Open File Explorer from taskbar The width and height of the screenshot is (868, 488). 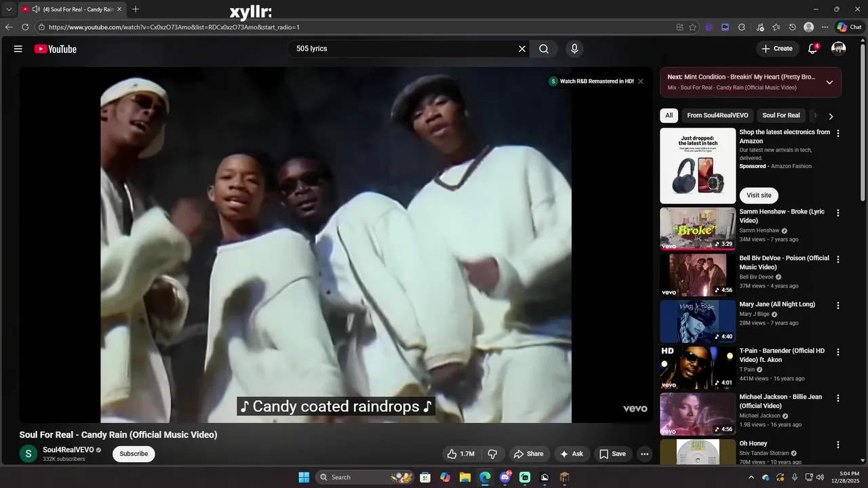point(465,477)
